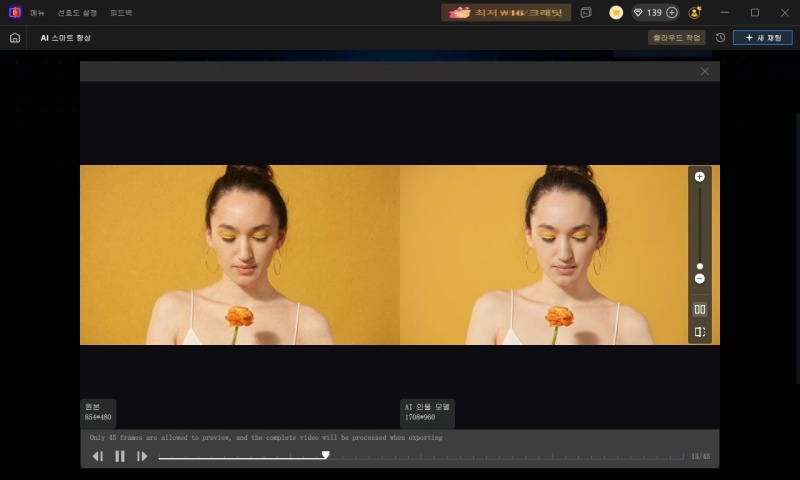The image size is (800, 480).
Task: Open 클라우드 작업 cloud tasks button
Action: tap(677, 38)
